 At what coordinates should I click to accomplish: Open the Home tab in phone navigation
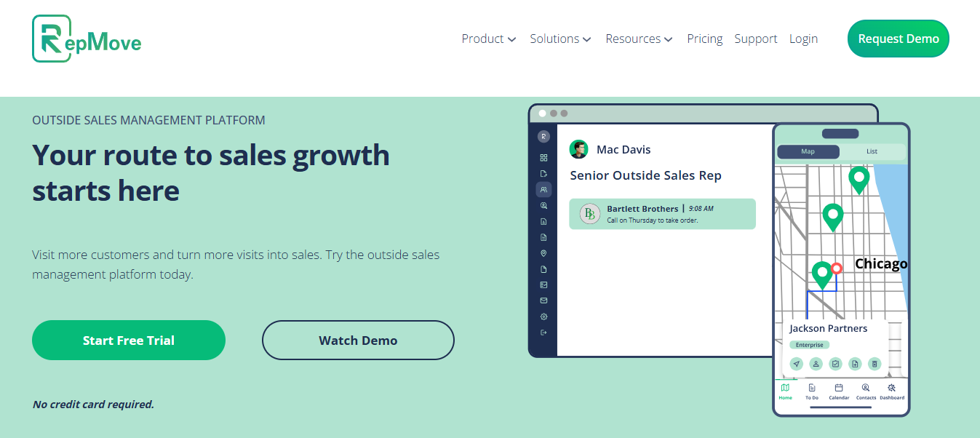click(786, 391)
